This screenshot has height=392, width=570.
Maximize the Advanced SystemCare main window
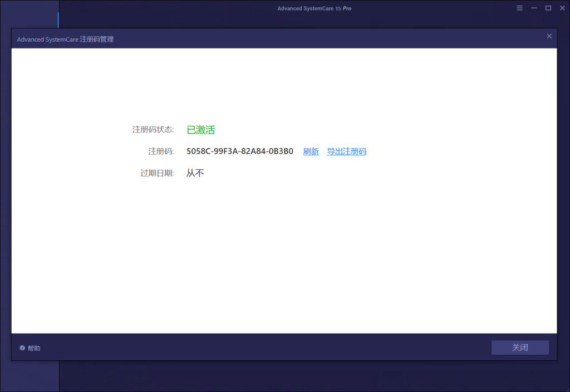click(x=548, y=8)
